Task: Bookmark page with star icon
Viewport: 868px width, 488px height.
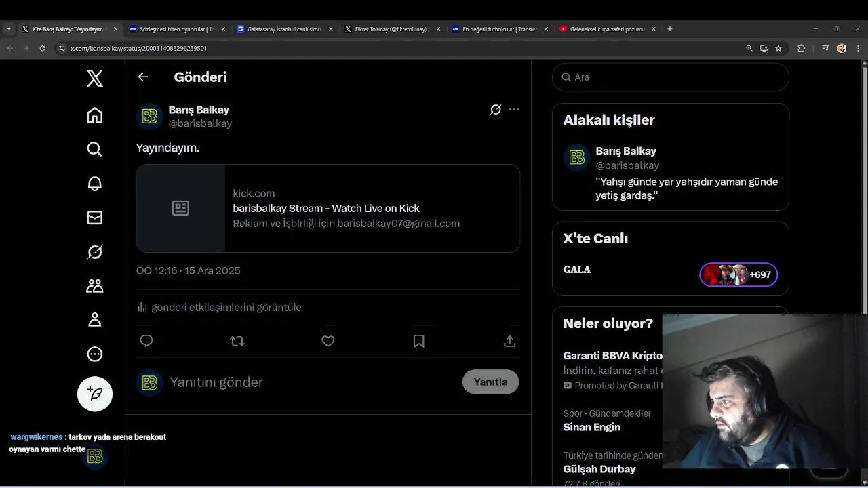Action: click(778, 48)
